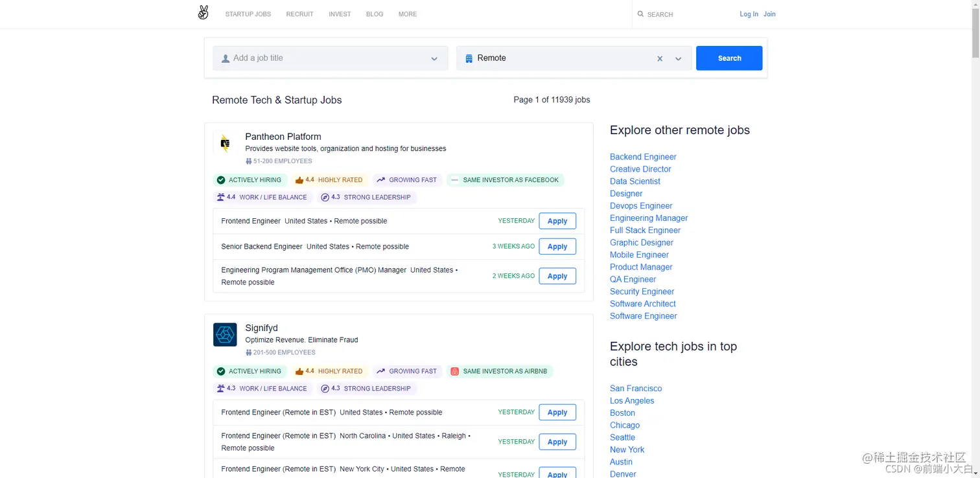Open Pantheon Platform company logo
Screen dimensions: 980x478
pyautogui.click(x=225, y=142)
